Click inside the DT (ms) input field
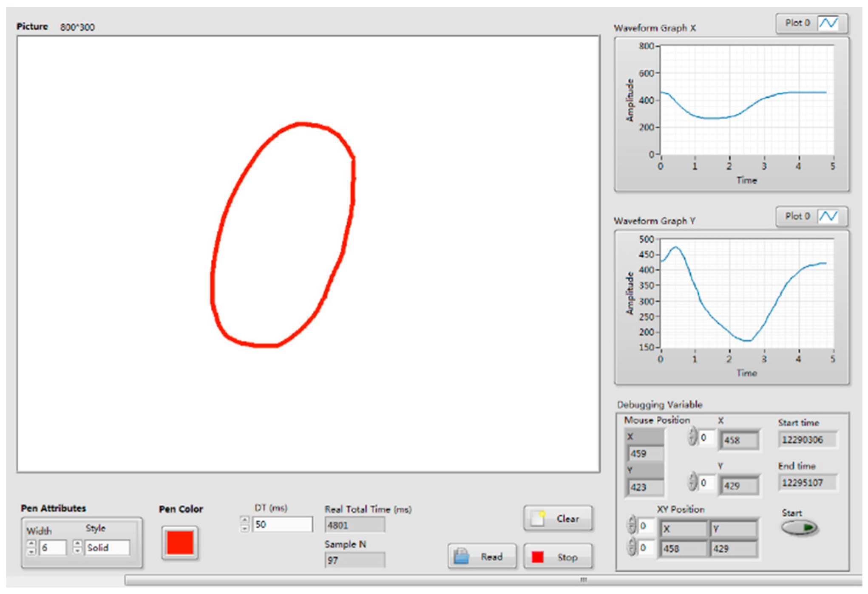 click(282, 524)
